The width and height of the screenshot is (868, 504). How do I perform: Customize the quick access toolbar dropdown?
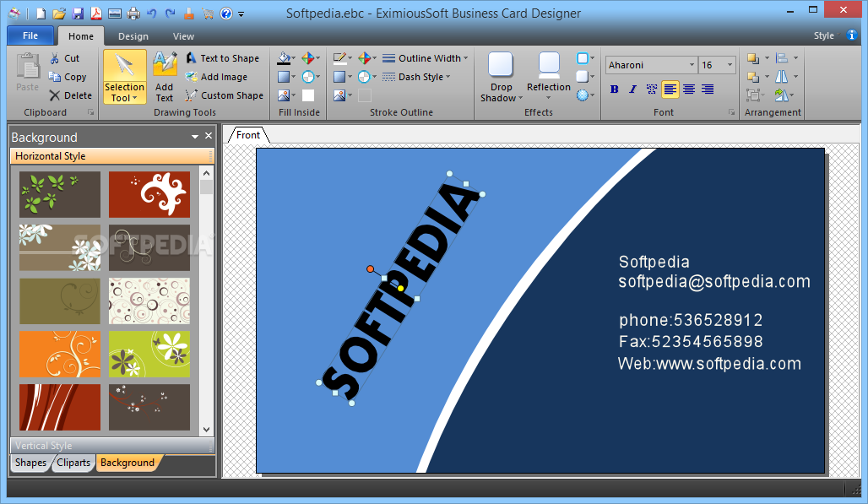point(241,14)
